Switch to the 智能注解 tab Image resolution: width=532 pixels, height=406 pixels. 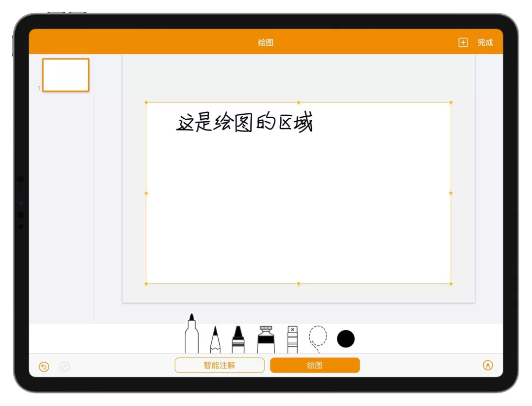coord(220,365)
